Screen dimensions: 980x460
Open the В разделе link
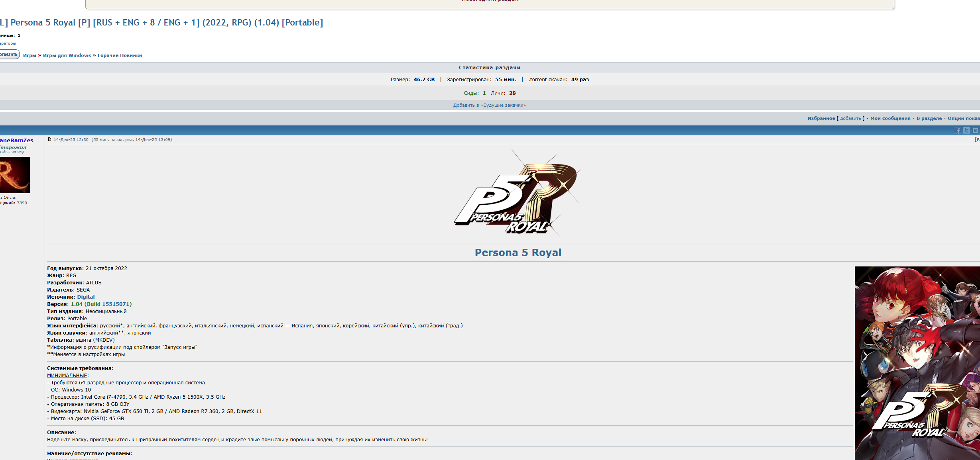click(929, 118)
